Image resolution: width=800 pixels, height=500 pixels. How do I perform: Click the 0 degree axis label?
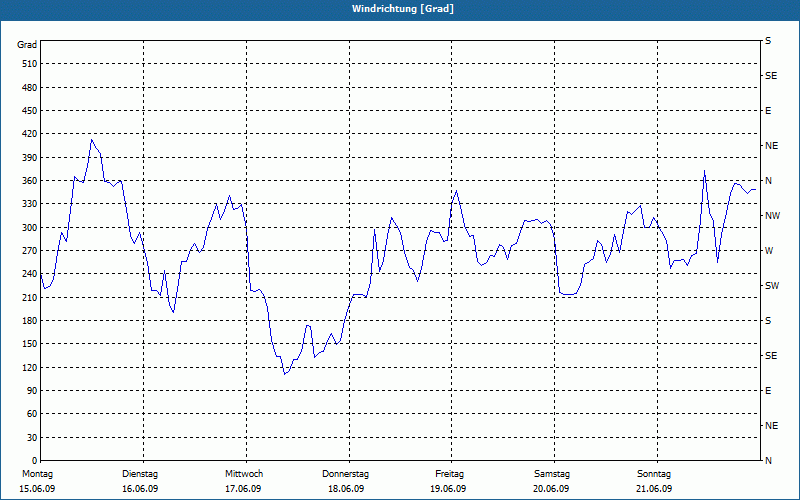coord(34,461)
